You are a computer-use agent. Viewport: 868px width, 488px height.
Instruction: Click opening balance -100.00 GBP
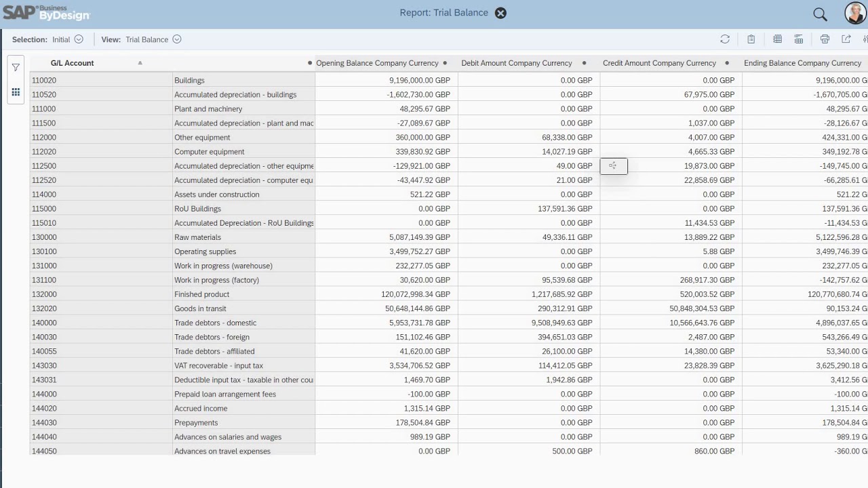click(x=427, y=393)
